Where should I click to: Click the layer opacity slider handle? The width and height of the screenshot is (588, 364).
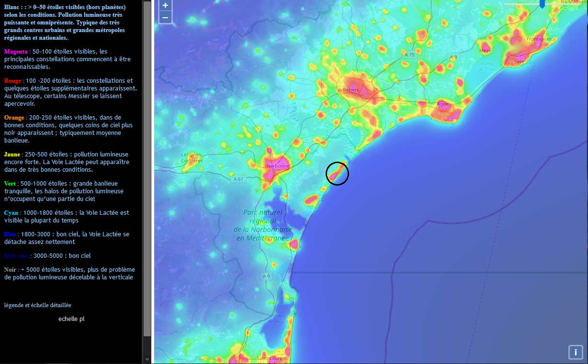tap(542, 4)
